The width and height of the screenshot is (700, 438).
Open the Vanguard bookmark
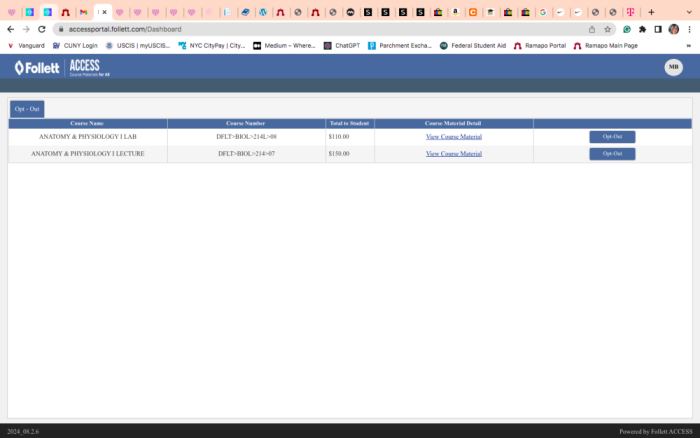(x=26, y=46)
